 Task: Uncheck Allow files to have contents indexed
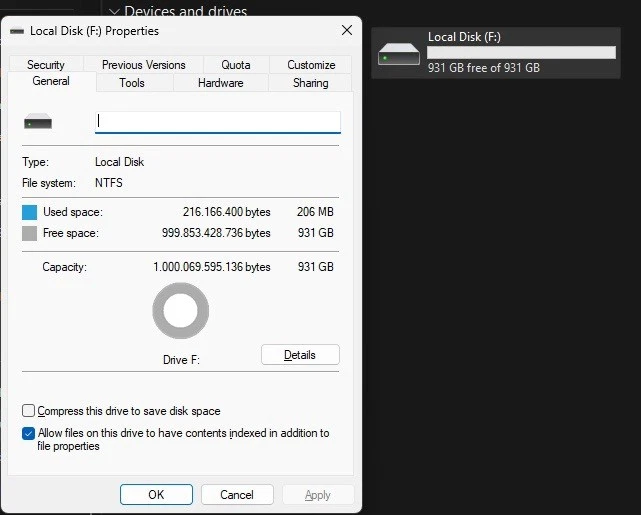(x=28, y=433)
